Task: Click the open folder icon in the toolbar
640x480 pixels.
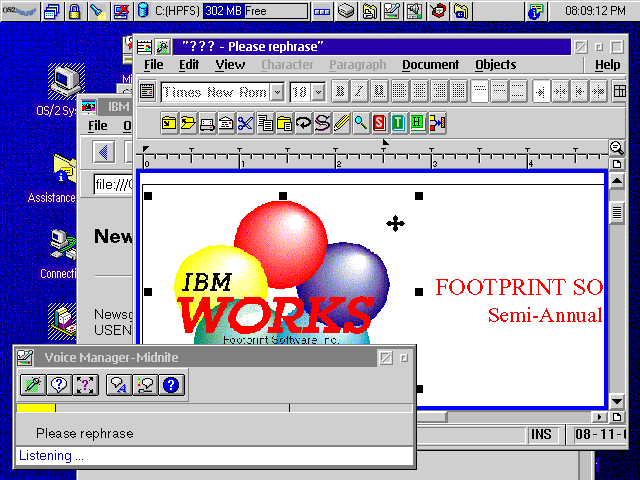Action: (188, 123)
